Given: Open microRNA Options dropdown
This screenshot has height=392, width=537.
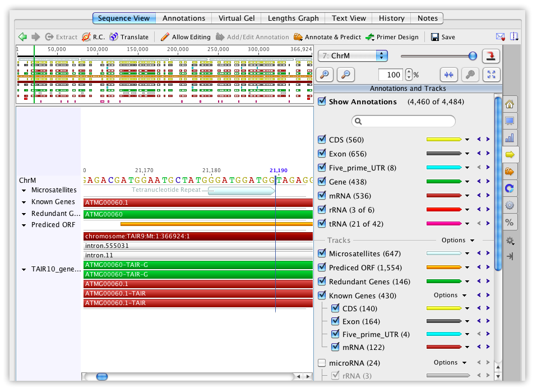Looking at the screenshot, I should click(x=450, y=362).
